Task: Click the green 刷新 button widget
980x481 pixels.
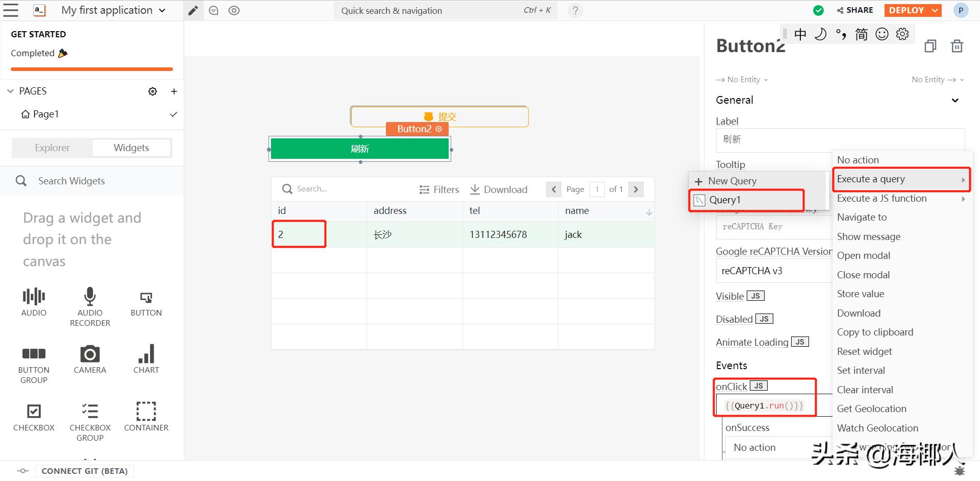Action: click(x=360, y=149)
